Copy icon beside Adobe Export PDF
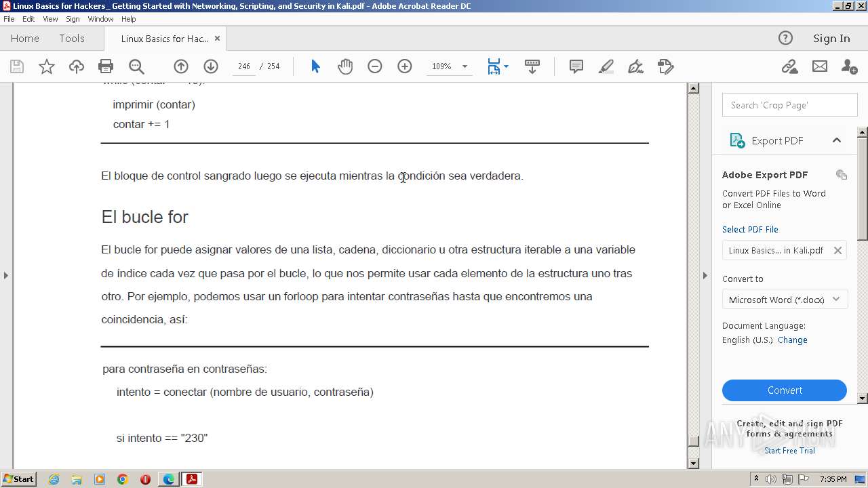This screenshot has width=868, height=488. pyautogui.click(x=842, y=175)
